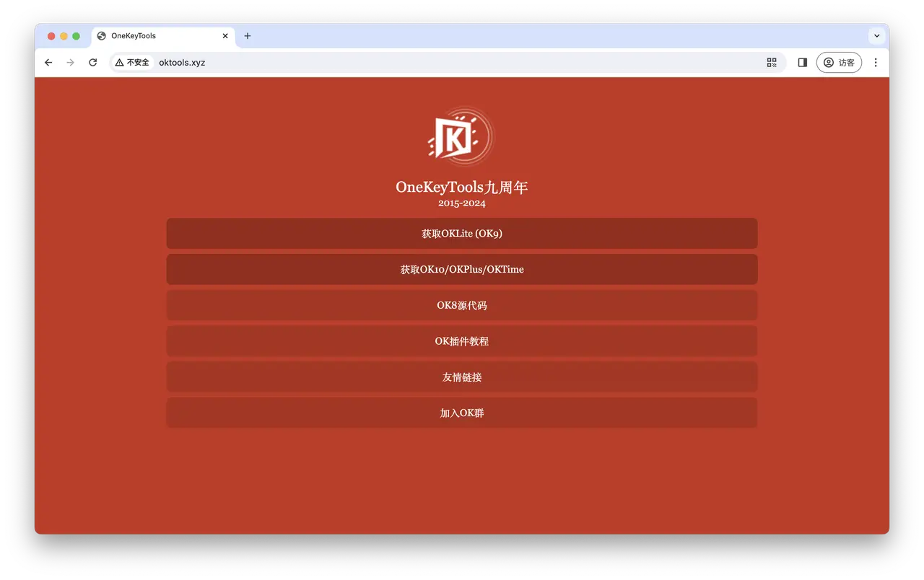Select the OneKeyTools browser tab
The height and width of the screenshot is (580, 924).
[163, 36]
